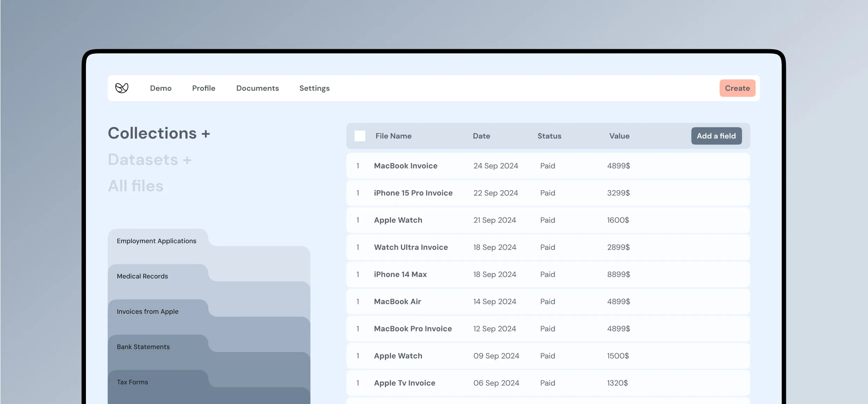Open the MacBook Air file

tap(397, 301)
